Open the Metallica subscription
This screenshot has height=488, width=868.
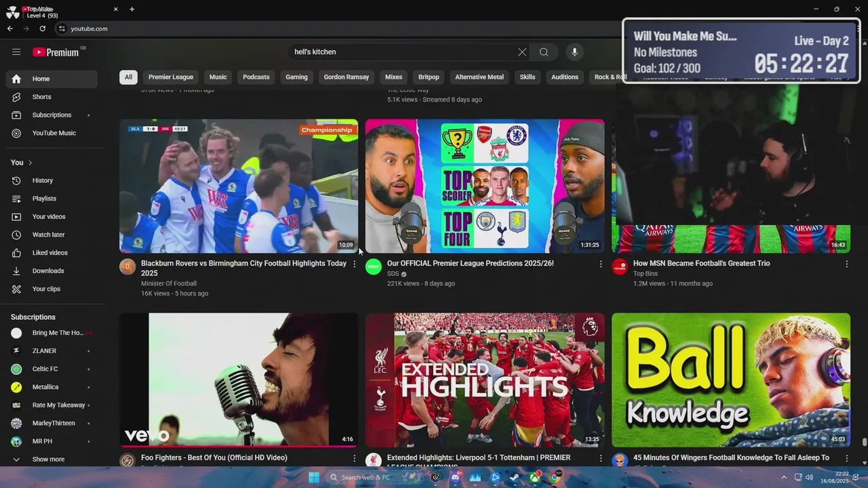coord(52,387)
